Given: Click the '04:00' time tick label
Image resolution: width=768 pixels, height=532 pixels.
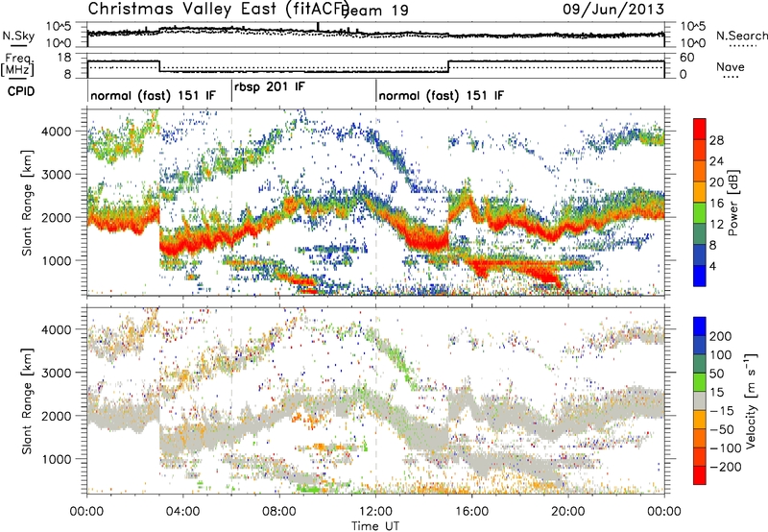Looking at the screenshot, I should [182, 512].
